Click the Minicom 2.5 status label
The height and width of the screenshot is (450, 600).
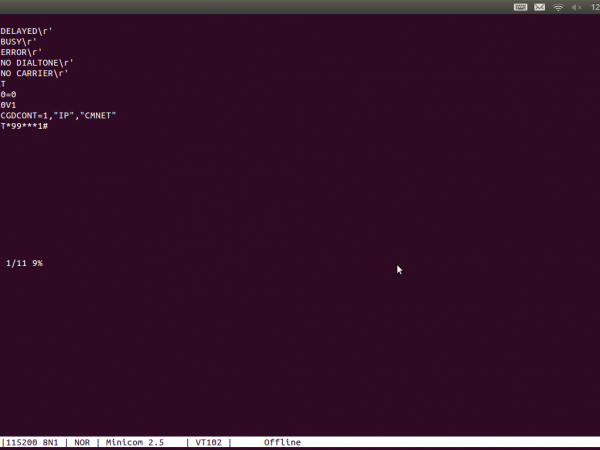132,442
